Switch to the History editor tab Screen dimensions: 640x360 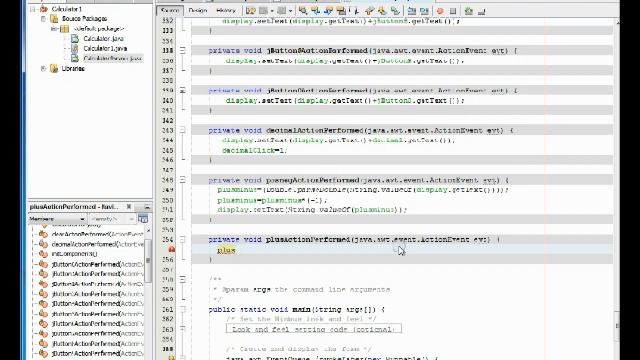(x=226, y=11)
